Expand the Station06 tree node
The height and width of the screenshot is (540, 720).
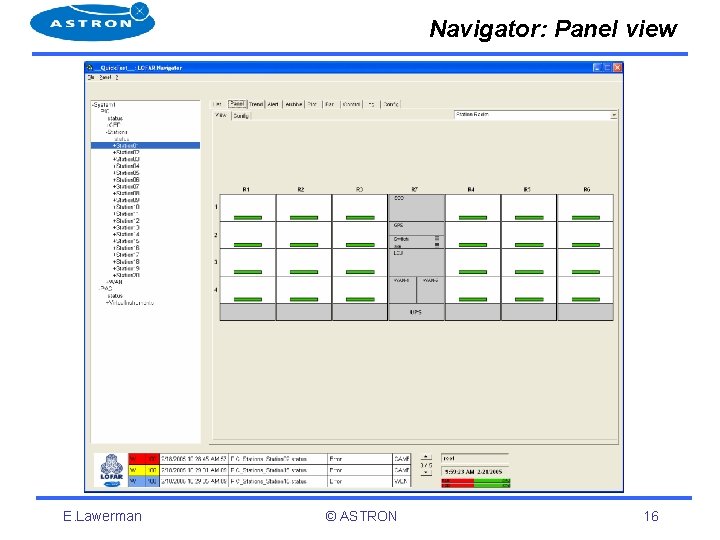114,180
